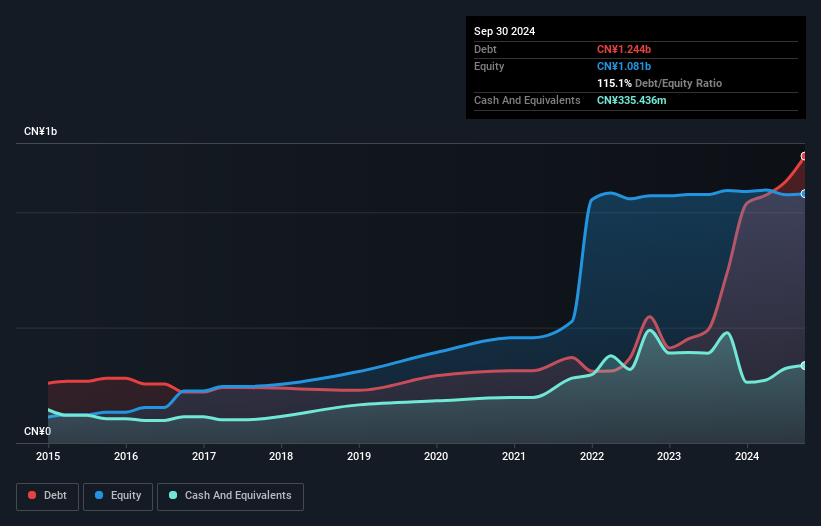Toggle Cash And Equivalents legend button
The height and width of the screenshot is (526, 821).
click(x=230, y=496)
